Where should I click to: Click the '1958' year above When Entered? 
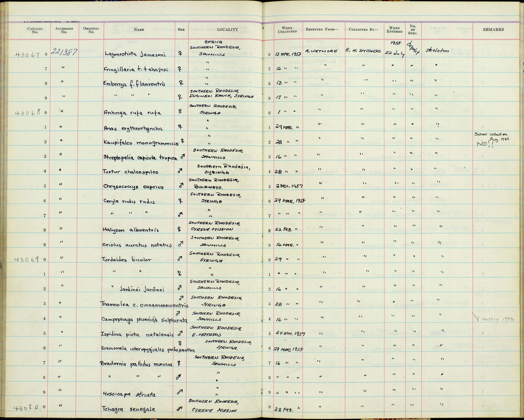[395, 43]
